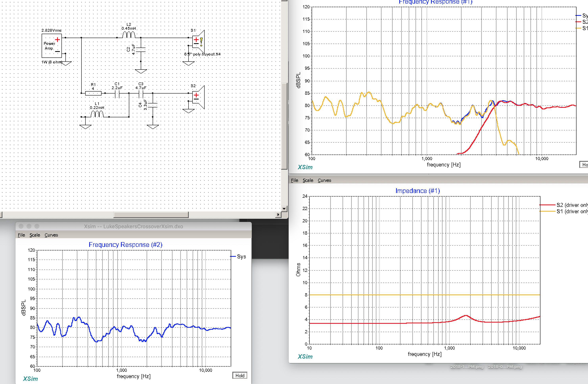
Task: Open Curves menu in the Impedance window
Action: click(324, 180)
